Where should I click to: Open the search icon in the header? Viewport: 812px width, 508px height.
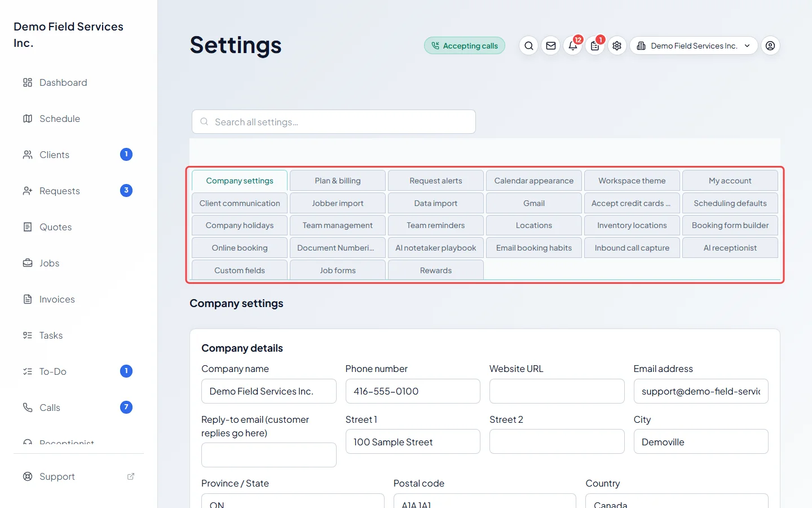point(528,46)
